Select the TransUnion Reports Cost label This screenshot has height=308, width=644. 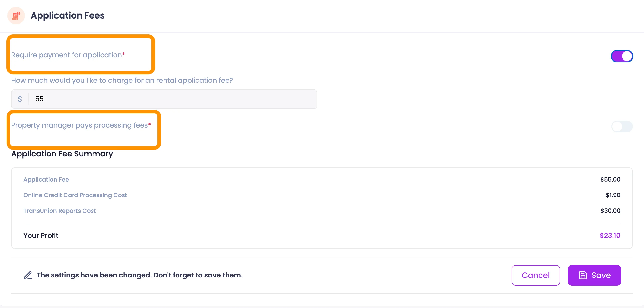point(60,211)
